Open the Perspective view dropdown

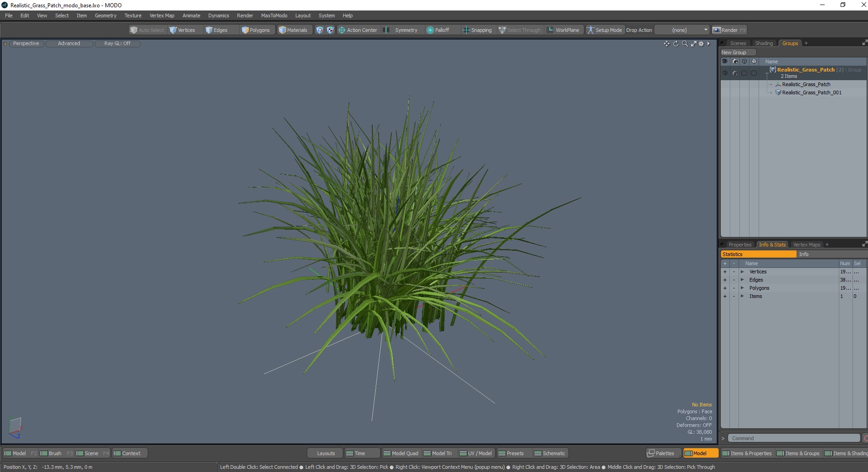[x=26, y=44]
